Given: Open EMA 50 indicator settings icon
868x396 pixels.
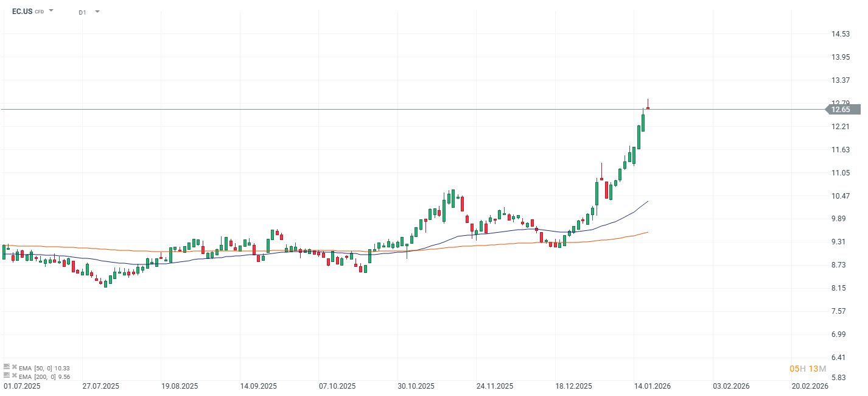Looking at the screenshot, I should coord(7,367).
